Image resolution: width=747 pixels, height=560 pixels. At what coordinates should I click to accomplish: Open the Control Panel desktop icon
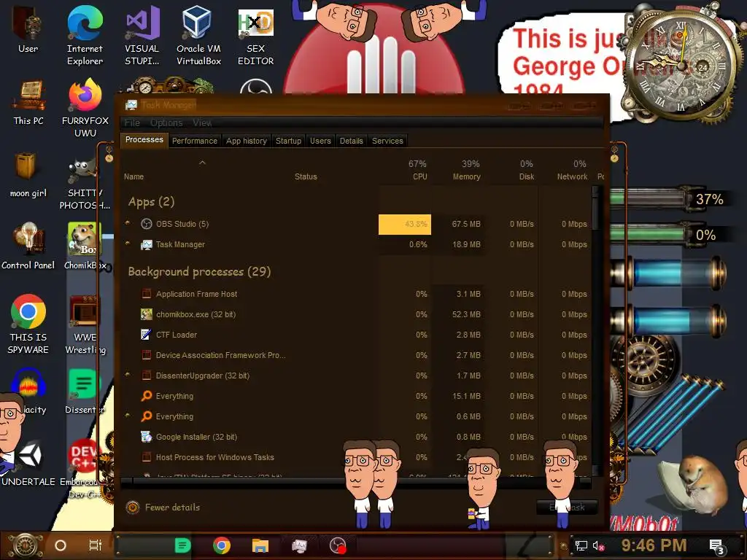point(28,246)
